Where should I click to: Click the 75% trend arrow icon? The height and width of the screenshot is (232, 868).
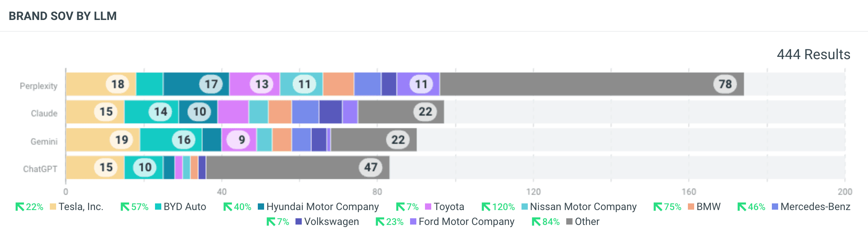658,207
